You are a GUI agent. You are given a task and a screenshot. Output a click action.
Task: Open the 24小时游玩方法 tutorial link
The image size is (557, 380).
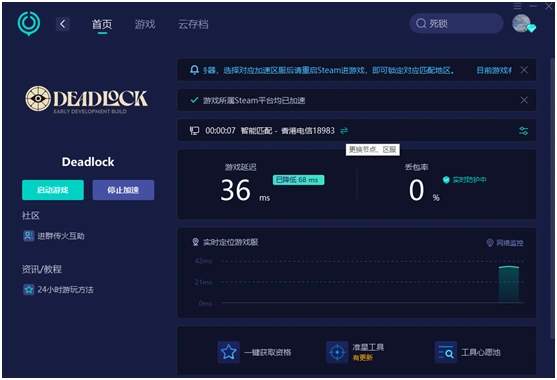click(x=65, y=289)
